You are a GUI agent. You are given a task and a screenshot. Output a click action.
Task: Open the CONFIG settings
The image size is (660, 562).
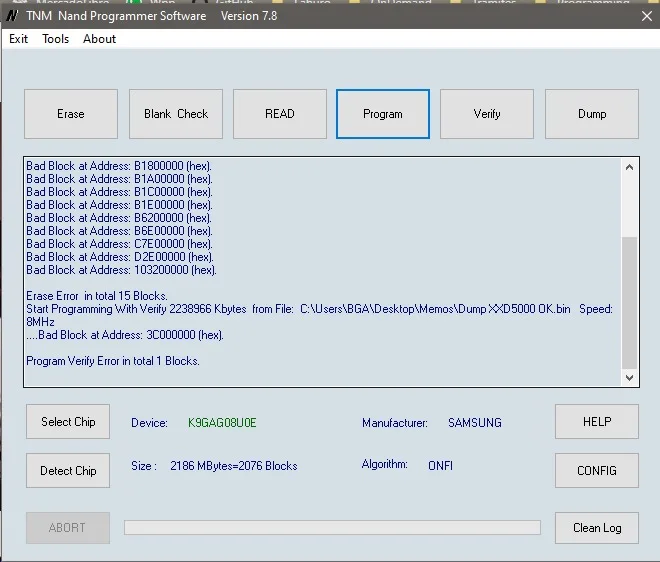(x=597, y=471)
